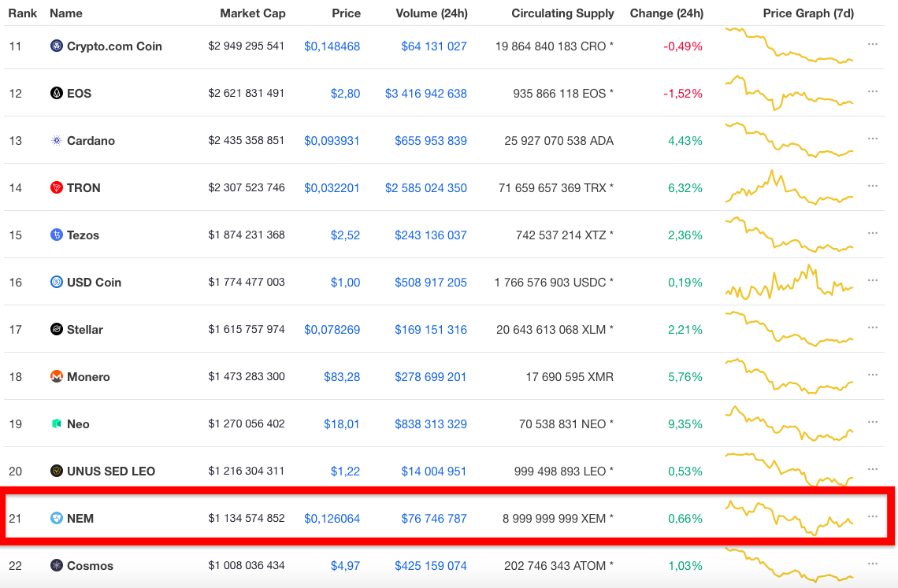Open the NEM 7-day price graph

click(x=789, y=518)
